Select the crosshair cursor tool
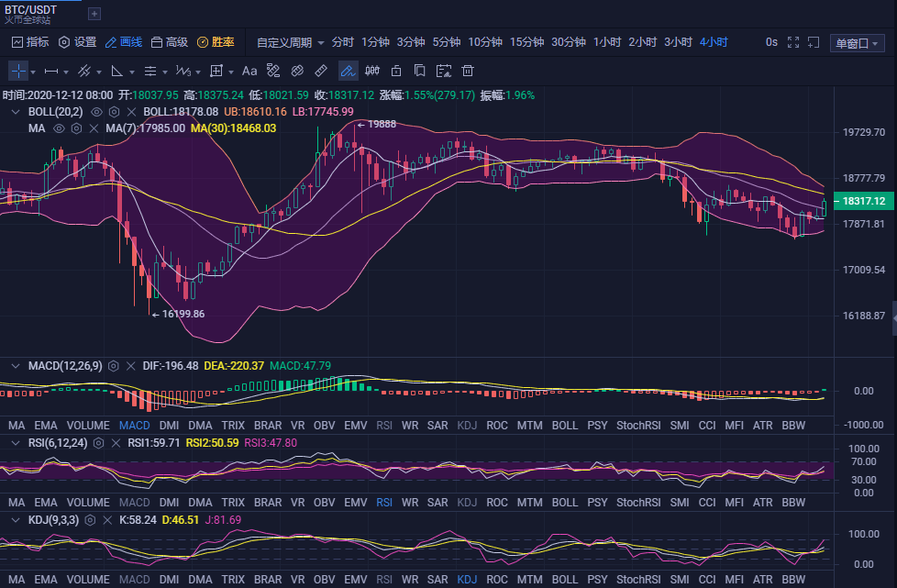Screen dimensions: 897x588 point(19,71)
